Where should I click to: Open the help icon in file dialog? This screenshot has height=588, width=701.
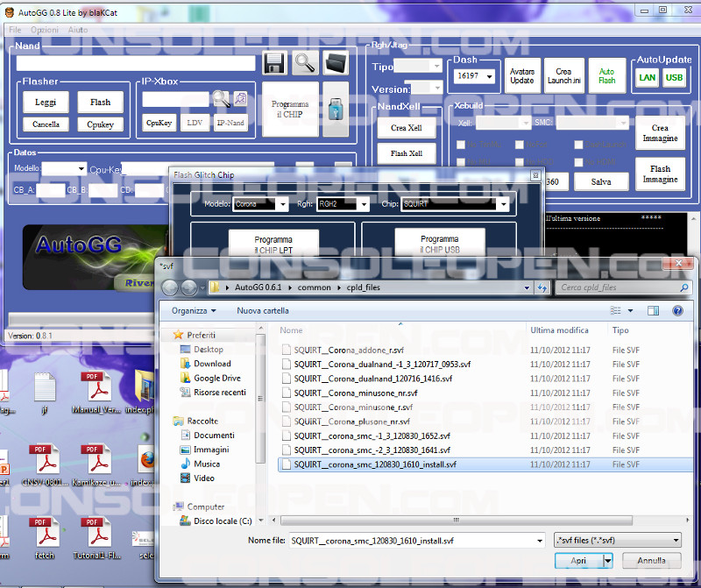click(x=677, y=310)
